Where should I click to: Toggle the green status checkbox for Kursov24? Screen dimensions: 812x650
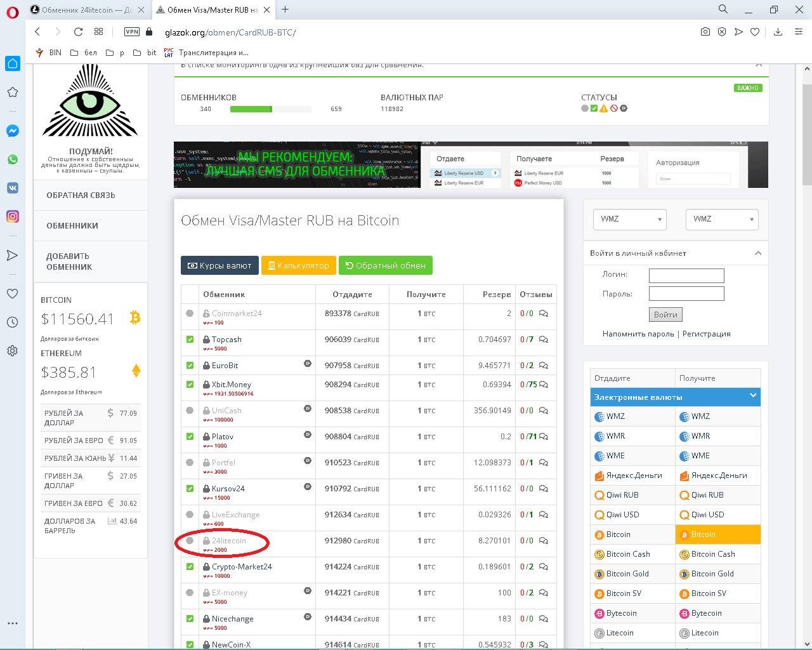point(190,489)
